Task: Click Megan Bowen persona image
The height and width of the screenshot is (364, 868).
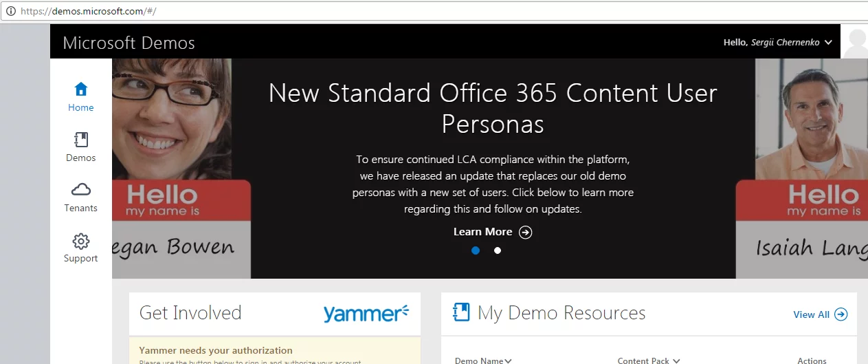Action: (181, 168)
